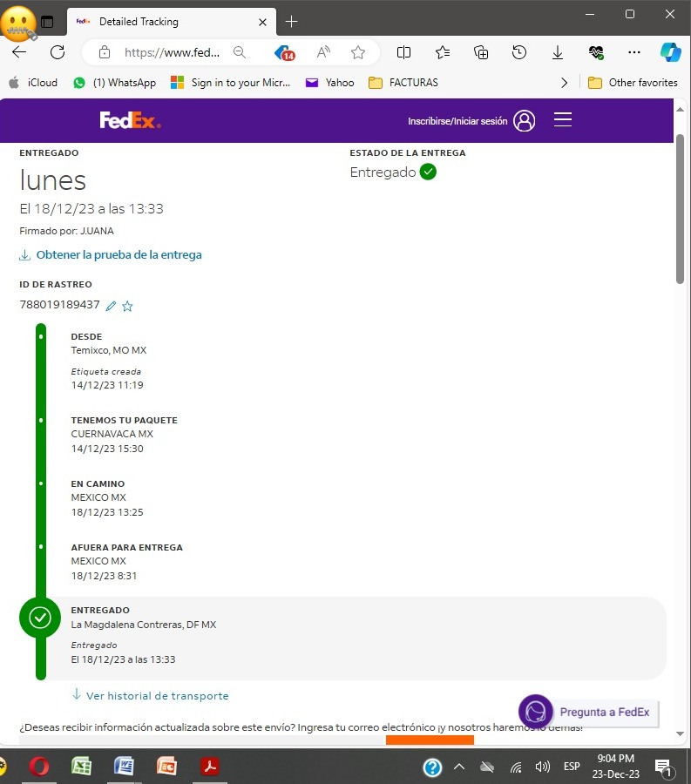The width and height of the screenshot is (691, 784).
Task: Reload the page with the refresh icon
Action: pos(58,52)
